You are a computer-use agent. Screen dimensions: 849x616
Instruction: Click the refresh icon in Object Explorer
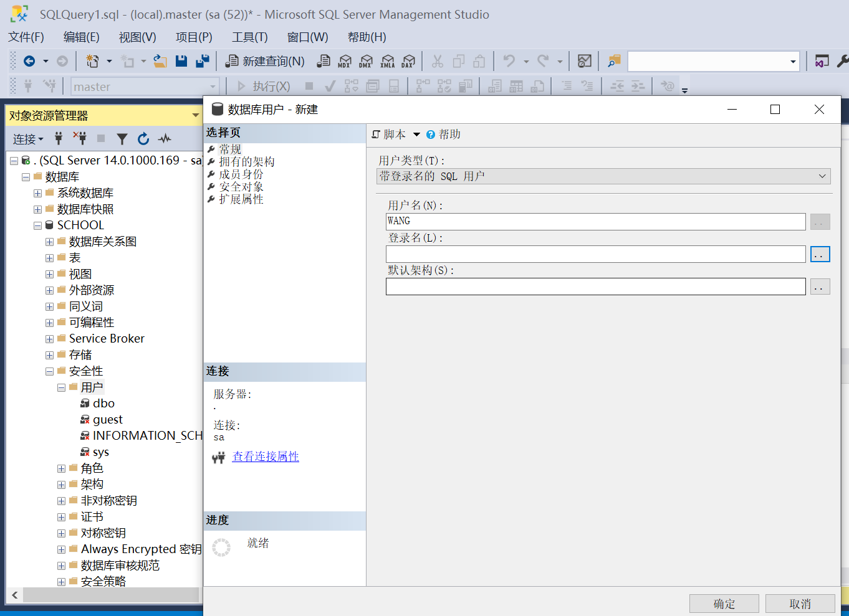click(143, 138)
